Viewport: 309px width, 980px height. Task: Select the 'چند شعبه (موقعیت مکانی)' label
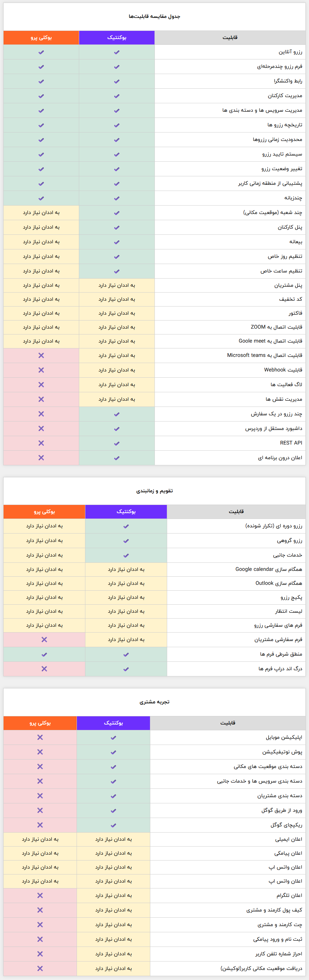(273, 213)
